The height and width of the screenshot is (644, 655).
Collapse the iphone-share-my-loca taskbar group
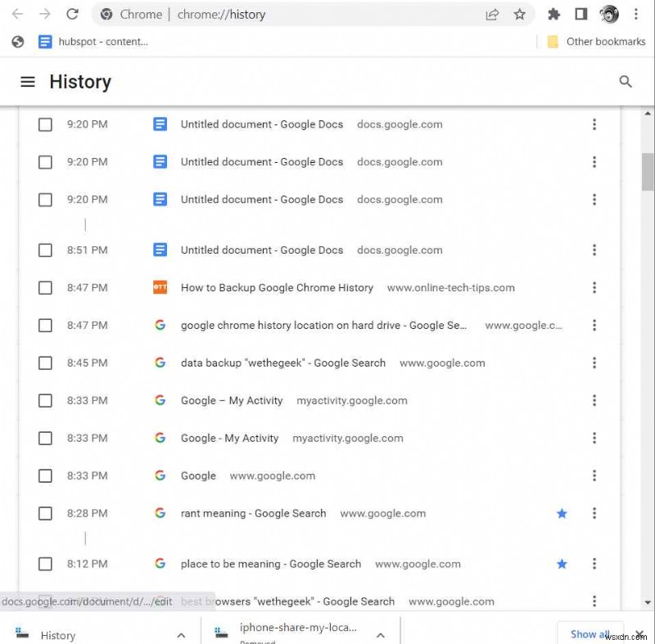[x=381, y=635]
